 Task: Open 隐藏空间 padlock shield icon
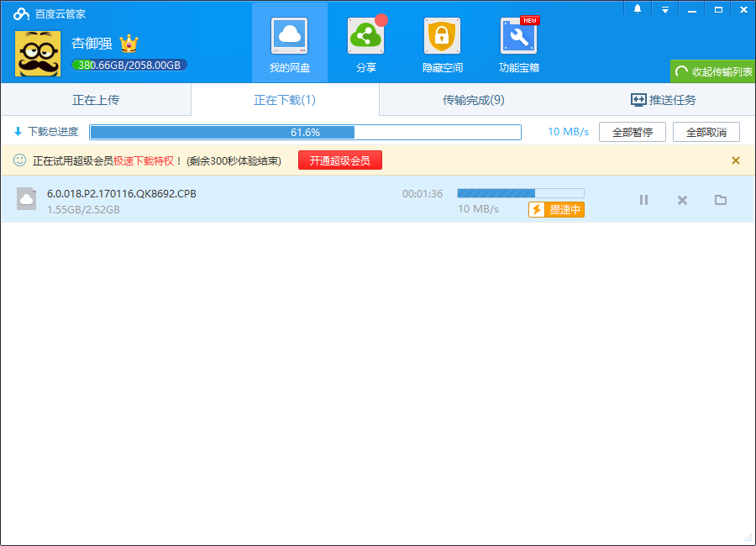pos(442,37)
